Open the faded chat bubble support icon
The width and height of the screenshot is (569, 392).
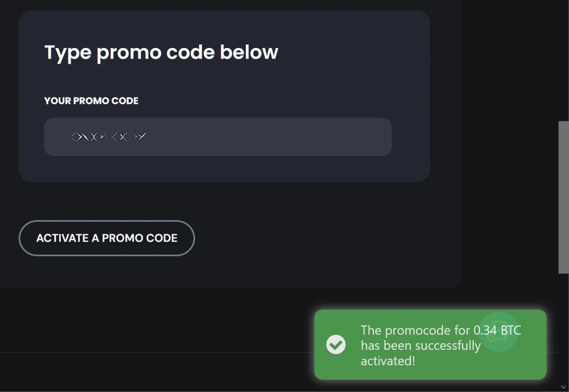(499, 332)
